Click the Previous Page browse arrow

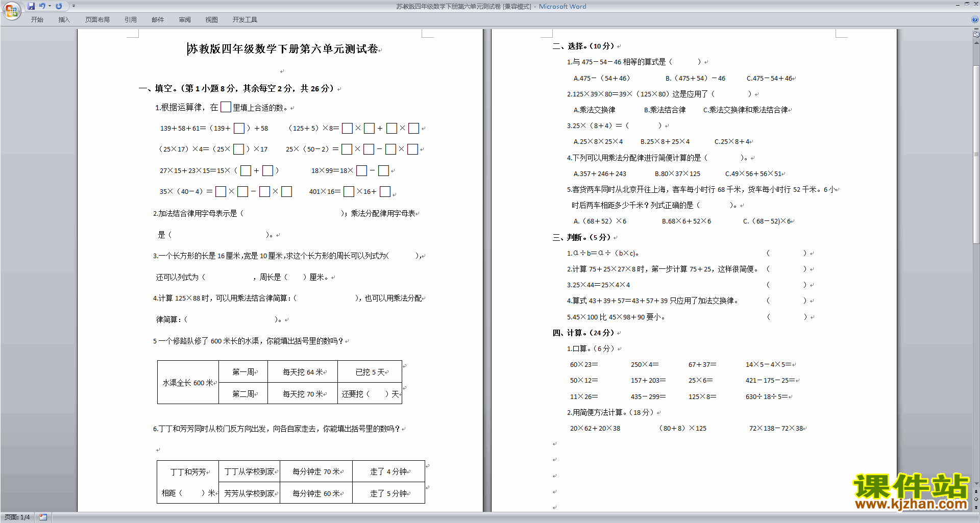[x=976, y=491]
